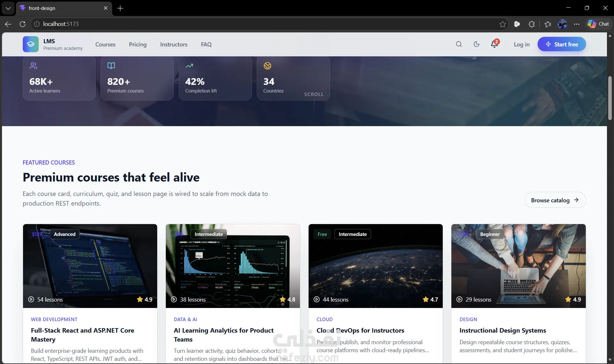
Task: Open the browser favorites list icon
Action: (x=548, y=24)
